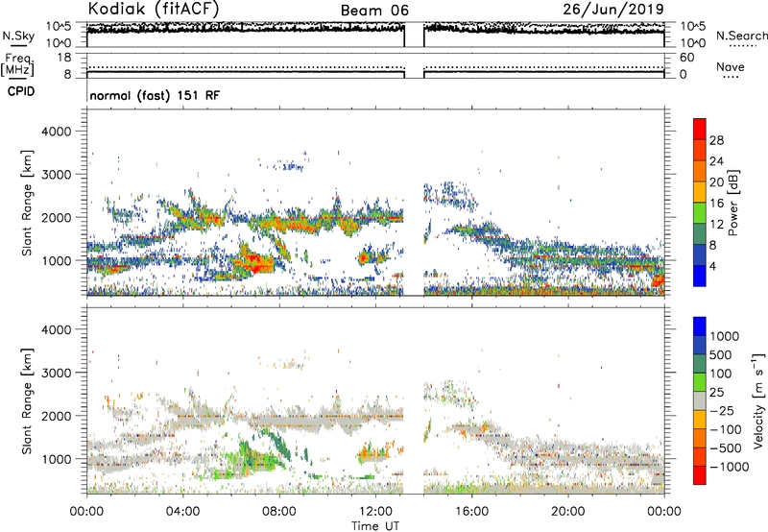The height and width of the screenshot is (532, 768).
Task: Click the "Nave" legend label
Action: click(x=731, y=66)
